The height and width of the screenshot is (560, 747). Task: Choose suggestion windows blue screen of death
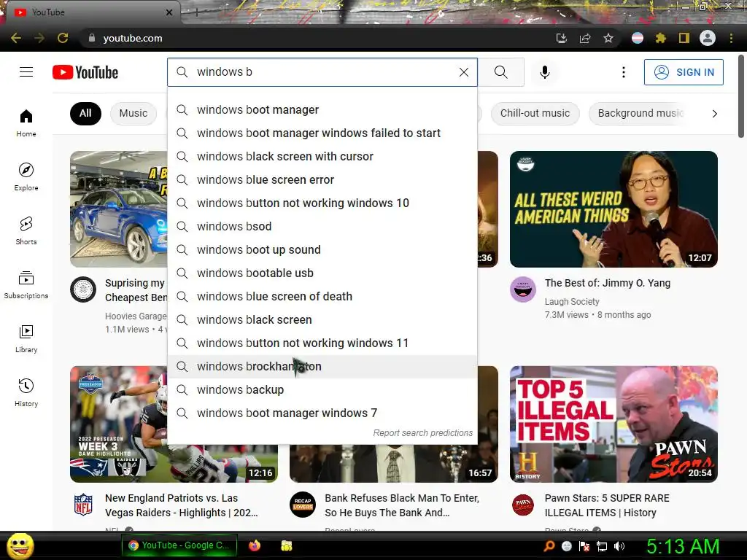(322, 296)
